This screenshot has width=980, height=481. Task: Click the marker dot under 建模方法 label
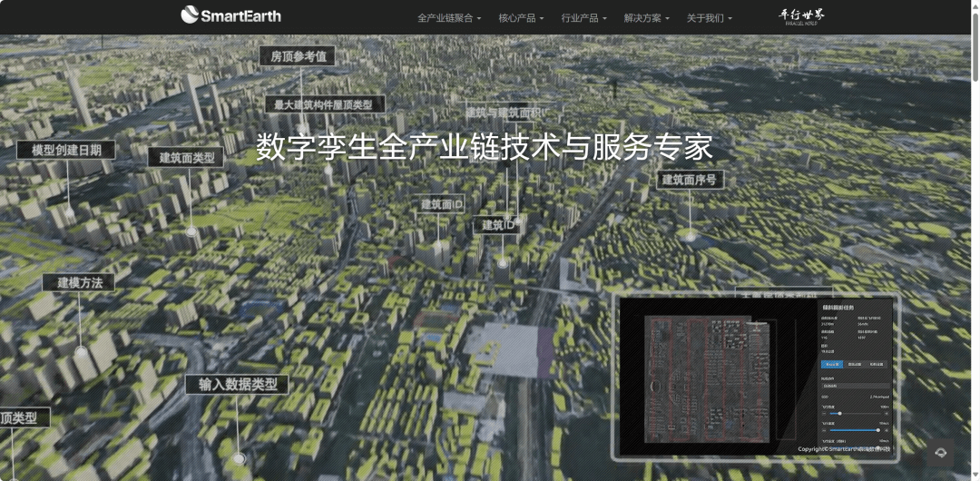[x=81, y=351]
